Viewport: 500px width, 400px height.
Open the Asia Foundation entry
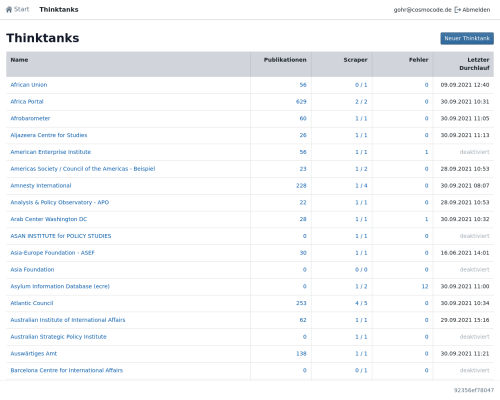tap(32, 269)
